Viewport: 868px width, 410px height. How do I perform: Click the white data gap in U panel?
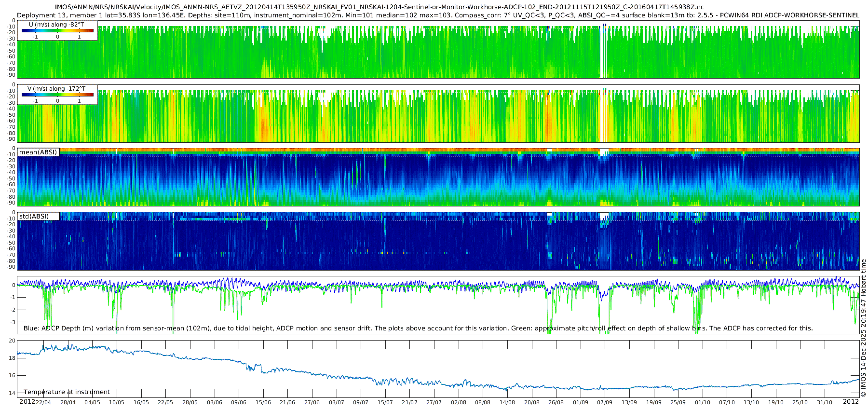602,51
